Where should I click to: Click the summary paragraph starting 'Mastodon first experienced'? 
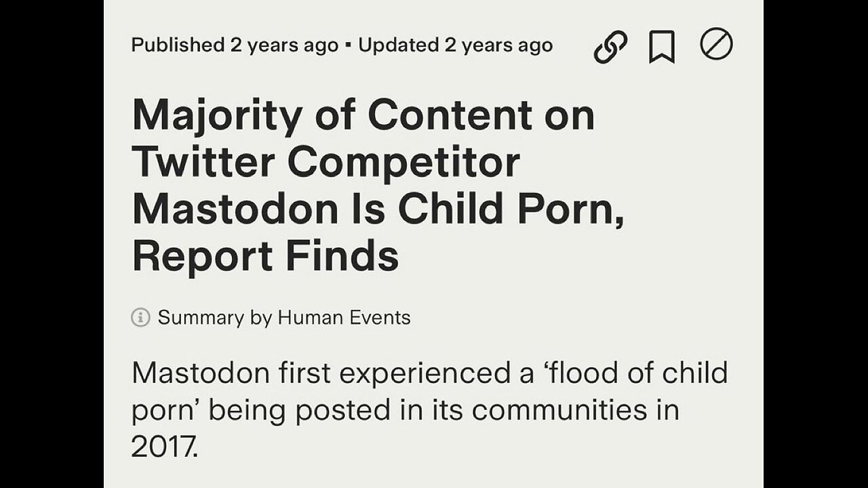click(429, 410)
